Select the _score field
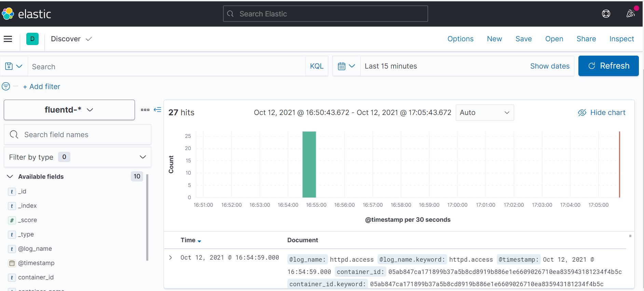Screen dimensions: 644x291 tap(27, 220)
